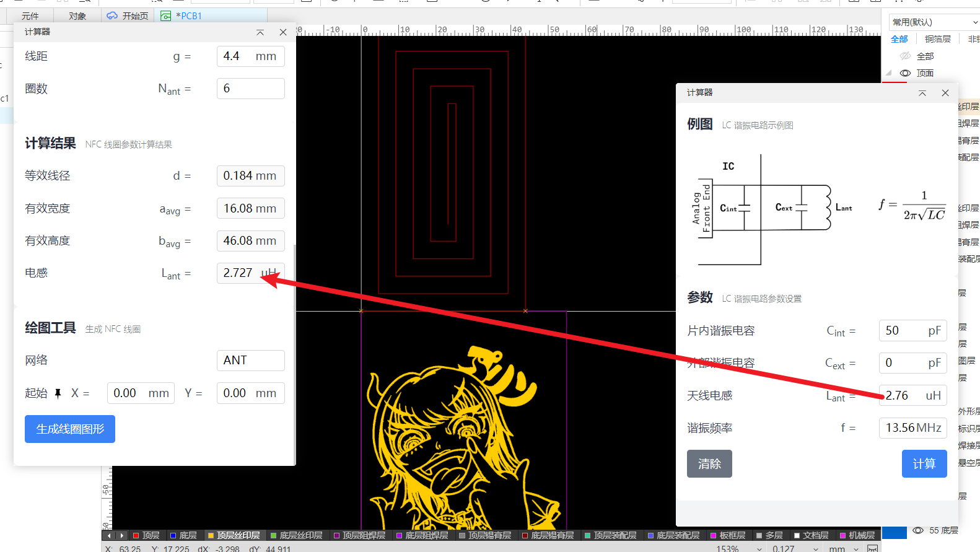Open the zoom percentage dropdown at 153%
Viewport: 980px width, 552px height.
pyautogui.click(x=759, y=549)
